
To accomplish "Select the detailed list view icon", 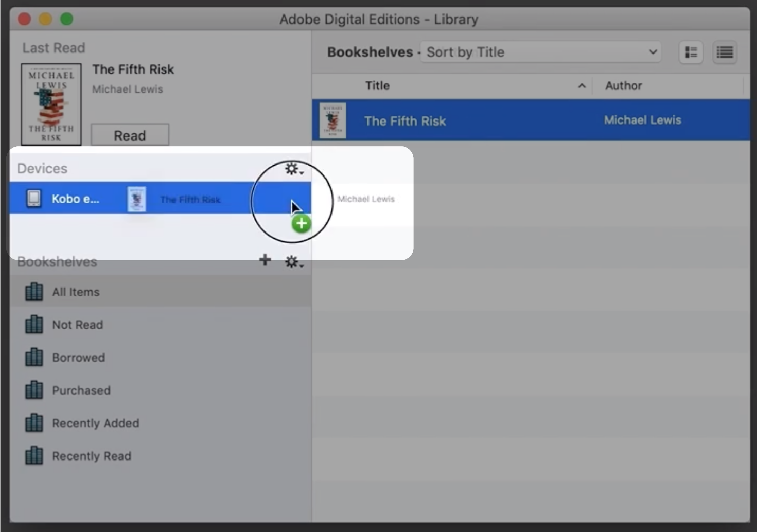I will coord(724,52).
